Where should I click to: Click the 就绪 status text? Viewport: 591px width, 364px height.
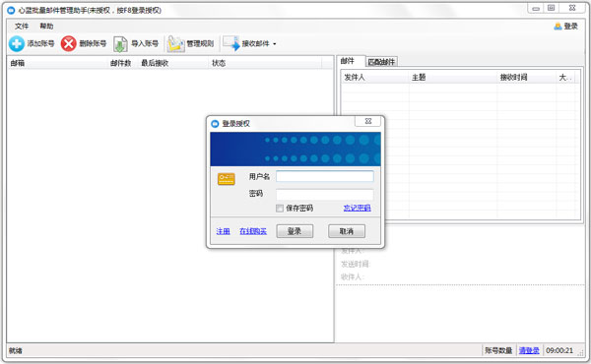(x=16, y=350)
